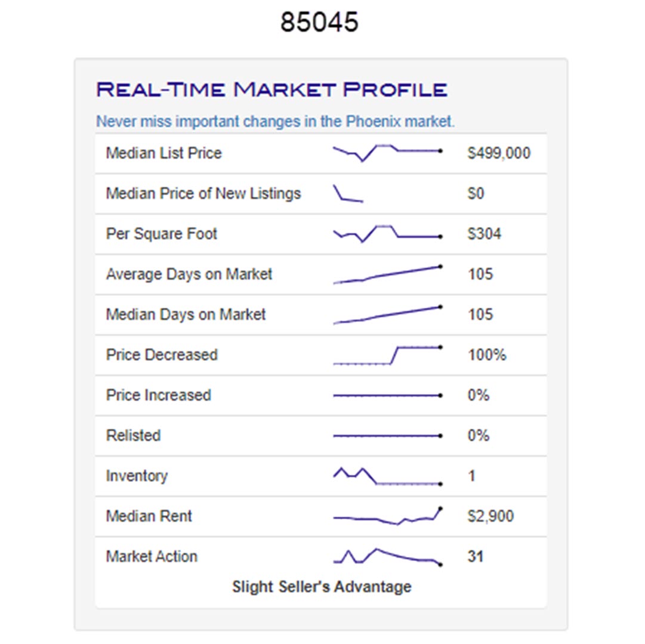645x644 pixels.
Task: Click the Median List Price sparkline chart
Action: coord(387,153)
